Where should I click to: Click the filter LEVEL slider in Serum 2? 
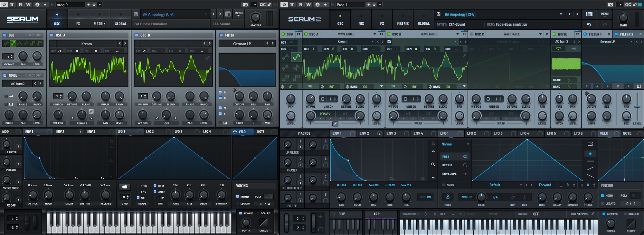coord(637,107)
